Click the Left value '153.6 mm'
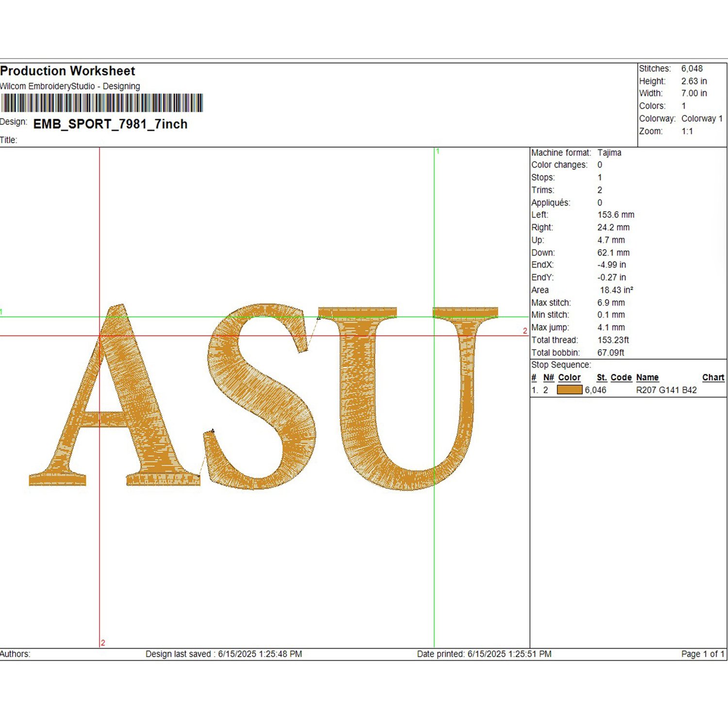 [616, 215]
